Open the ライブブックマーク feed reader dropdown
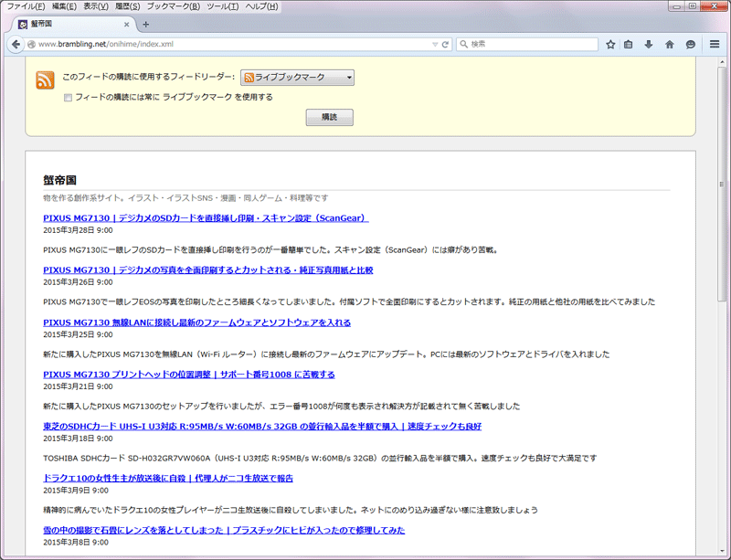Viewport: 731px width, 560px height. (297, 78)
